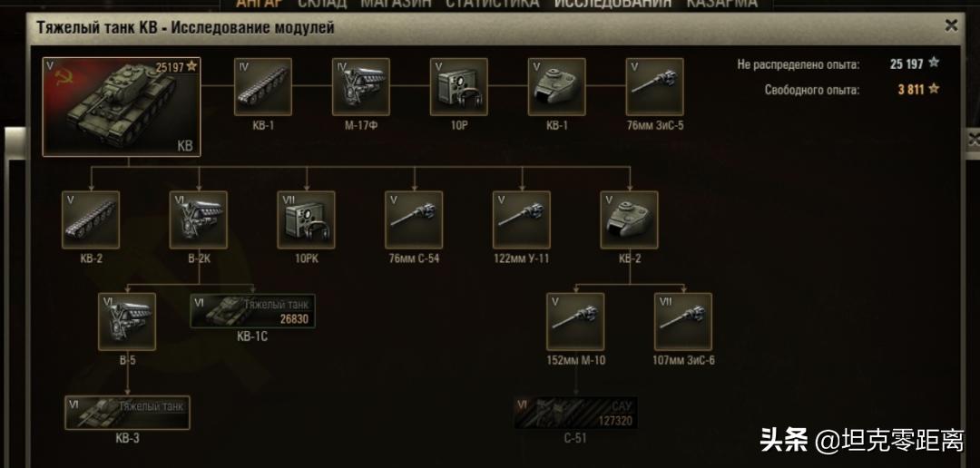Select the 10РК radio module icon
The width and height of the screenshot is (980, 468).
point(307,219)
